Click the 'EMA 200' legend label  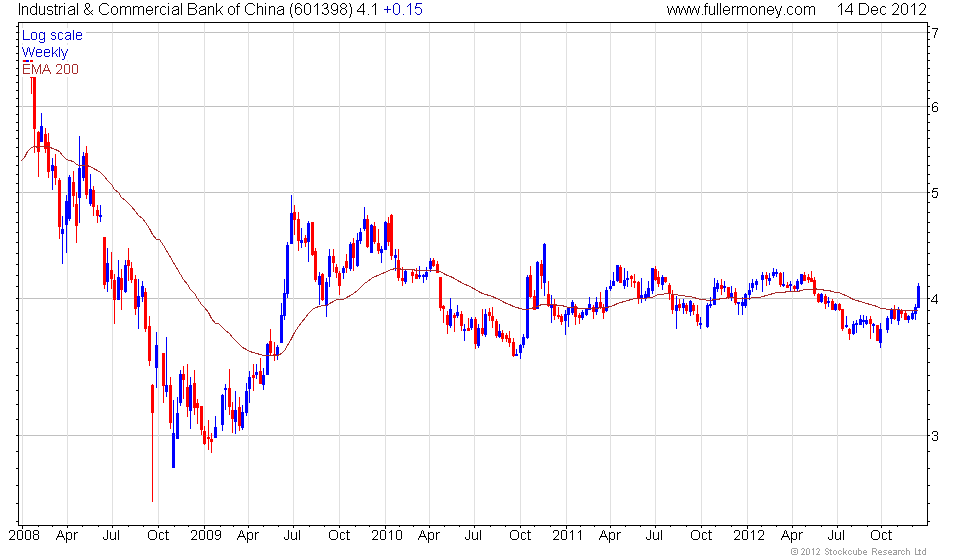point(50,69)
